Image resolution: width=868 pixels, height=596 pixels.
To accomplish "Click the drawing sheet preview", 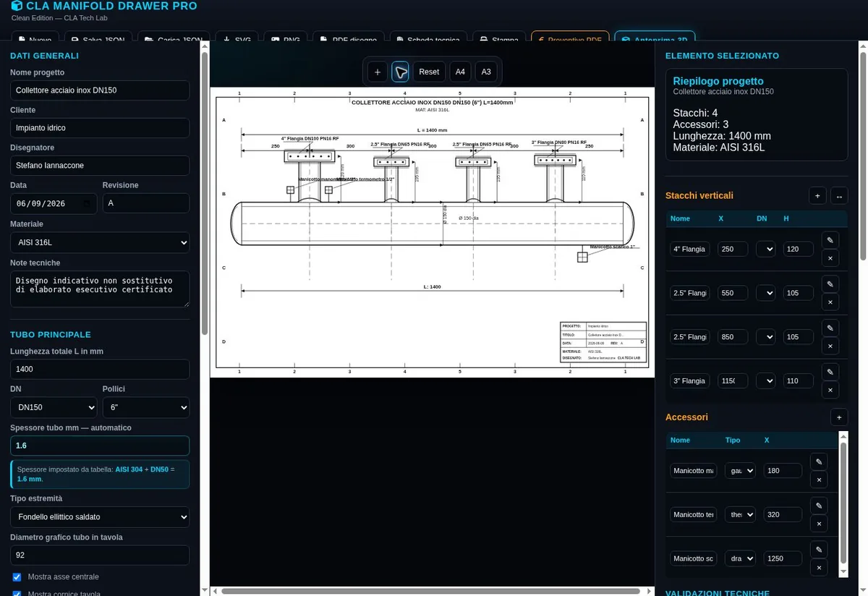I will point(432,232).
